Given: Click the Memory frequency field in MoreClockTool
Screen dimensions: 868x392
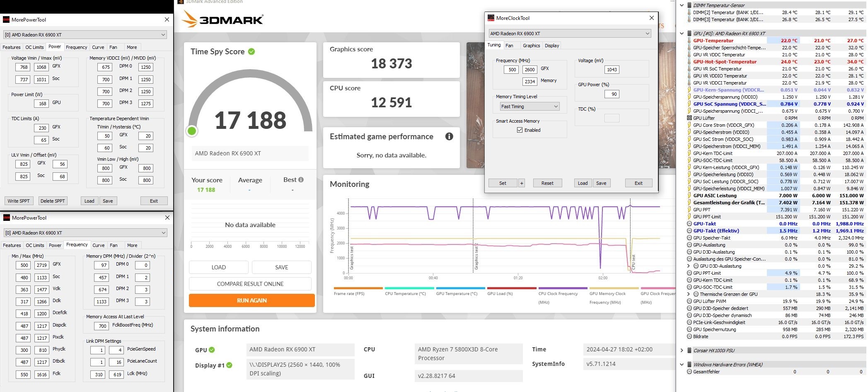Looking at the screenshot, I should (x=530, y=82).
